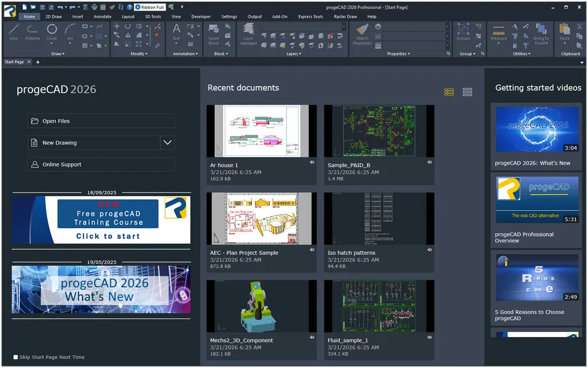Viewport: 588px width, 368px height.
Task: Click the New Drawing button
Action: (x=94, y=143)
